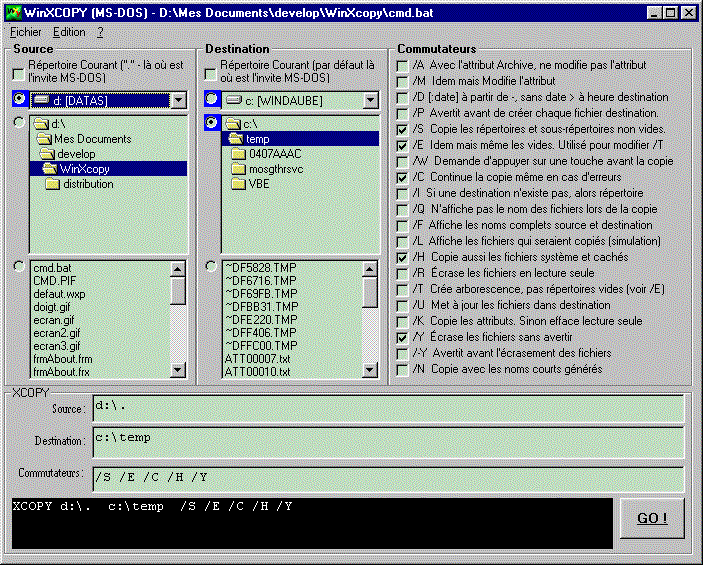Viewport: 703px width, 565px height.
Task: Uncheck /Y Écrase les fichiers sans avertir
Action: point(402,338)
